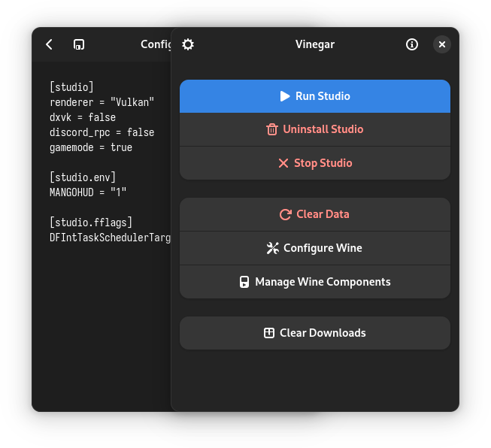Open Manage Wine Components text
491x448 pixels.
(323, 282)
